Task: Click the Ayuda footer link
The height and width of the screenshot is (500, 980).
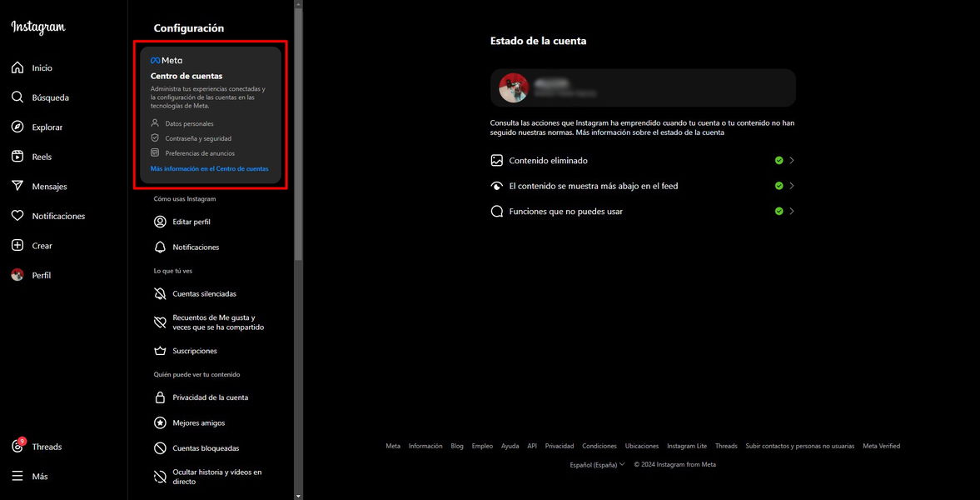Action: (x=510, y=446)
